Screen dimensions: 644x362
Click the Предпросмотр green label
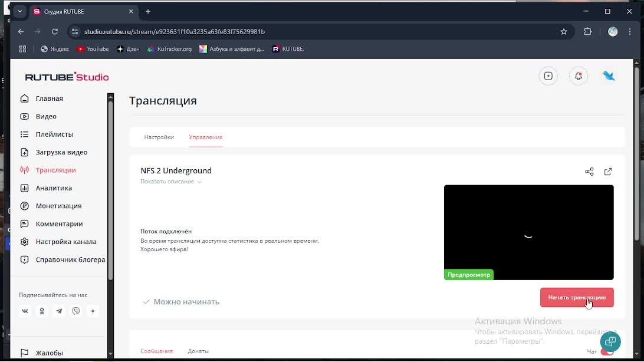469,275
